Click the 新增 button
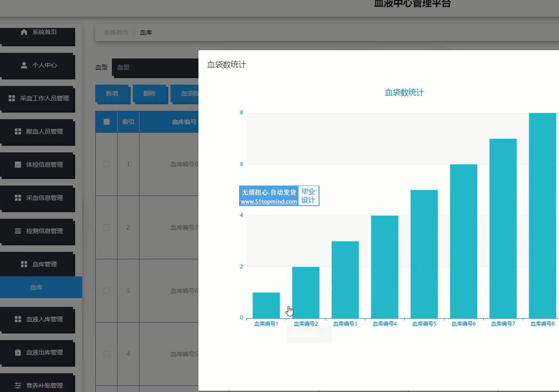Viewport: 559px width, 392px height. (112, 93)
